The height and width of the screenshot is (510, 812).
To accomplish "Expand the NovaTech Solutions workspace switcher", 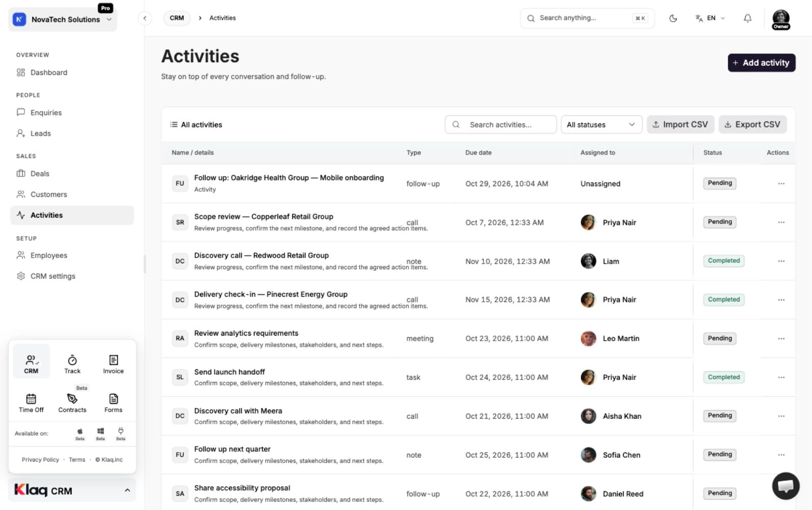I will tap(63, 19).
